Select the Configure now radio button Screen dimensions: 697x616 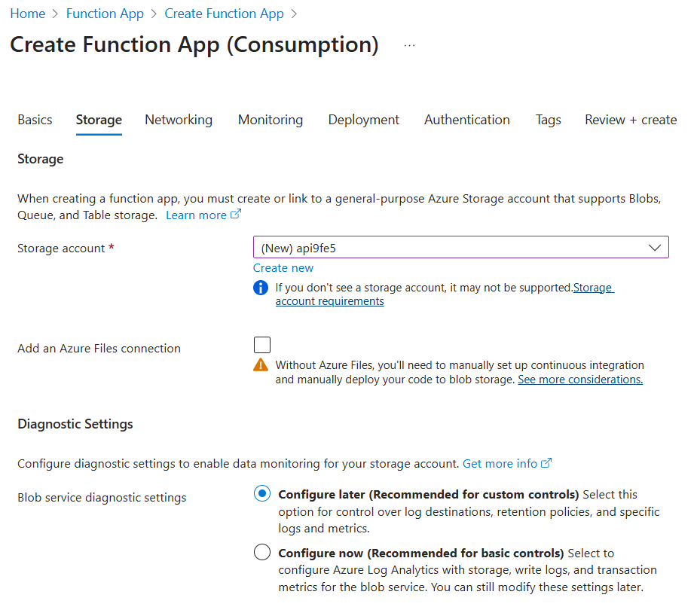click(x=261, y=551)
